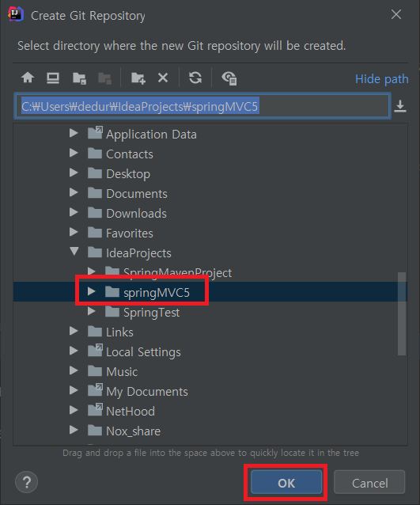Select the Contacts folder

(x=130, y=154)
